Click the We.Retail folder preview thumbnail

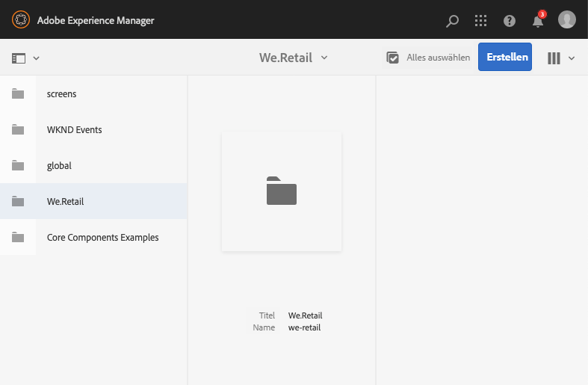282,191
